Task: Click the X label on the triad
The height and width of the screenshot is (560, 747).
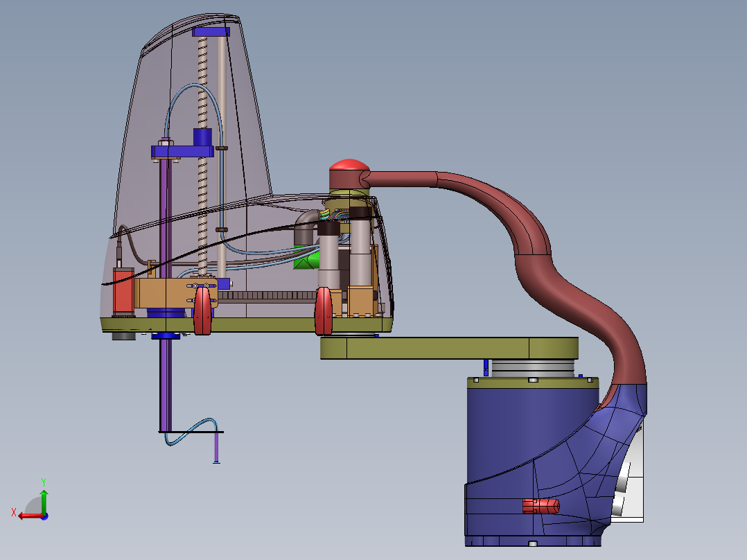Action: 14,513
